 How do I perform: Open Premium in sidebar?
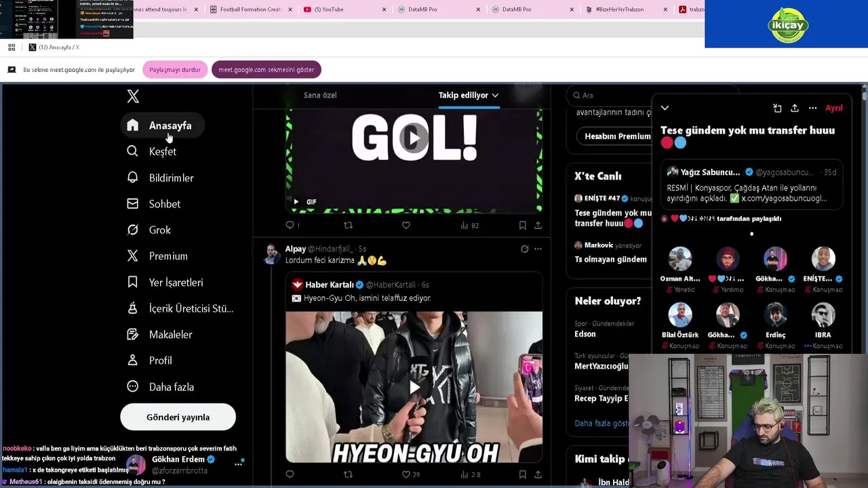tap(157, 256)
